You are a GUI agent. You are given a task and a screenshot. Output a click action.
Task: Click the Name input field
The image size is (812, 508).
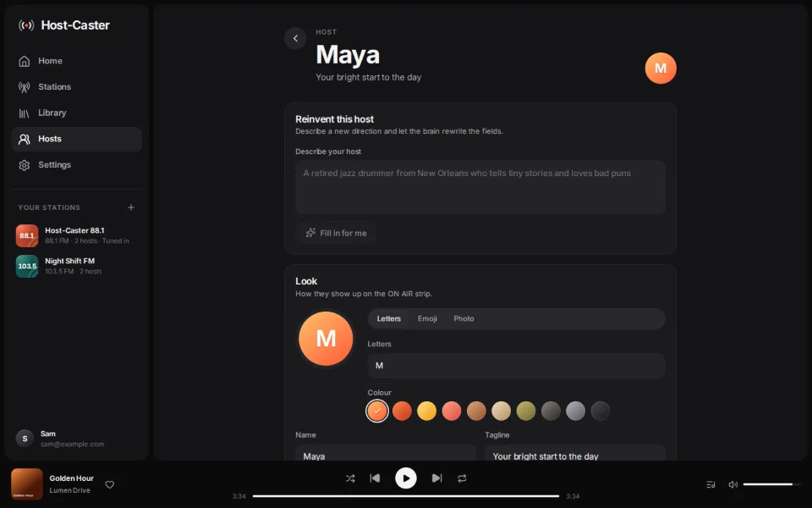[x=386, y=452]
